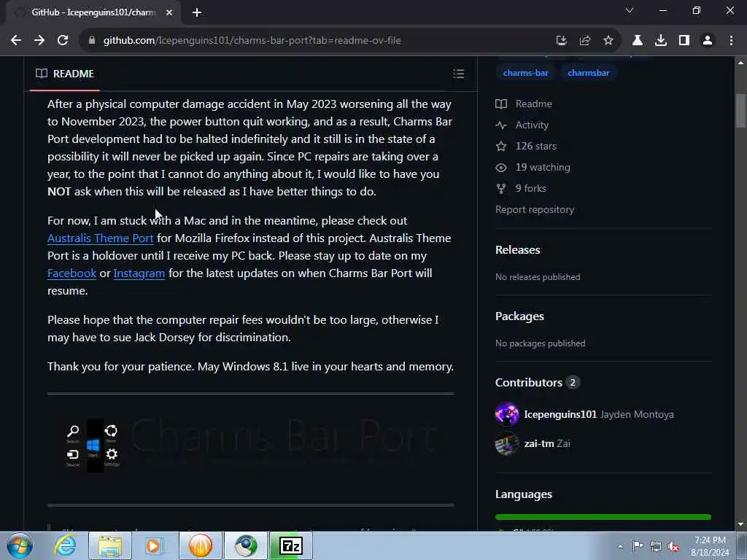Click the green languages bar
The image size is (747, 560).
[x=603, y=517]
